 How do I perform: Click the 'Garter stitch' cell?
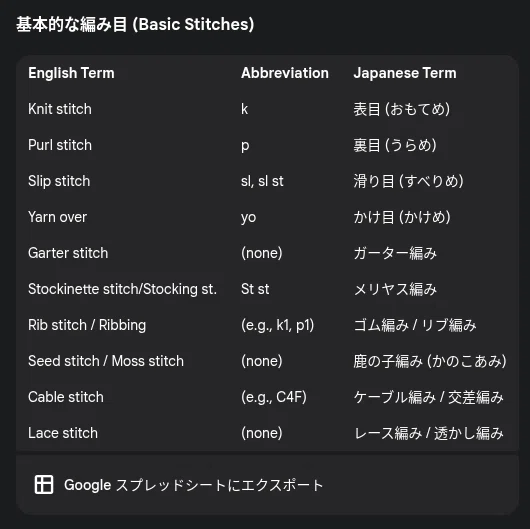tap(68, 253)
